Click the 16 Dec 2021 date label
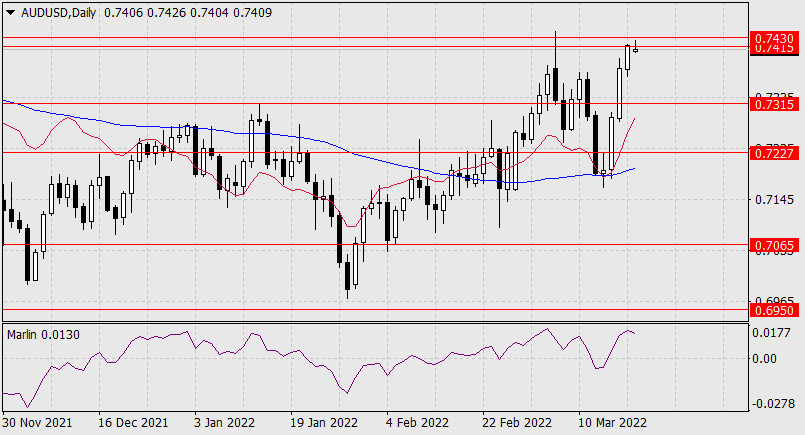 133,423
